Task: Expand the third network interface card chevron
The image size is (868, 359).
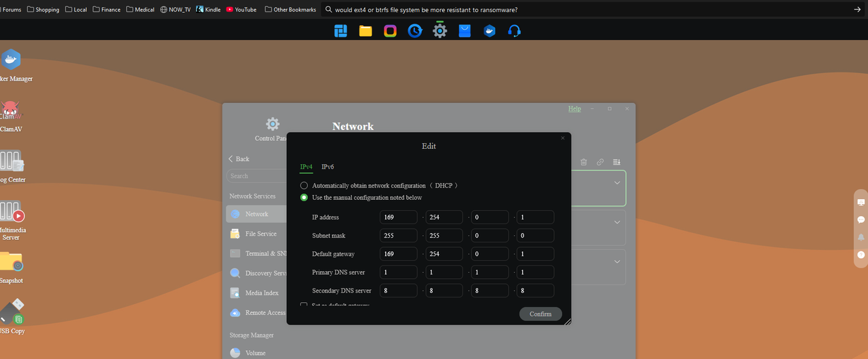Action: 617,261
